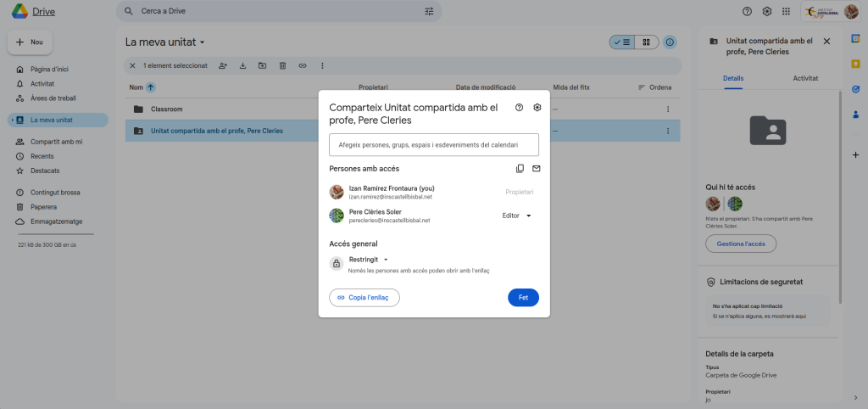The image size is (868, 409).
Task: Click the search filter options icon
Action: click(x=429, y=12)
